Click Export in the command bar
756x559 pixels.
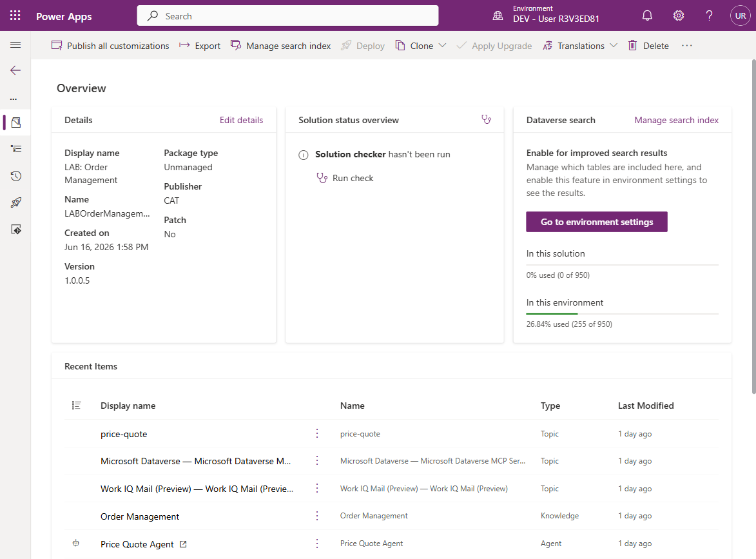200,45
